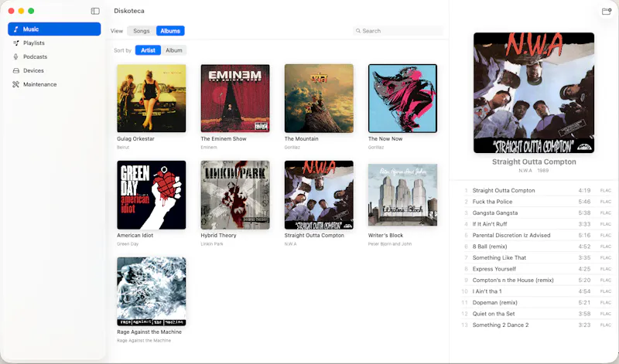619x364 pixels.
Task: Select Straight Outta Compton cover in grid
Action: 319,195
